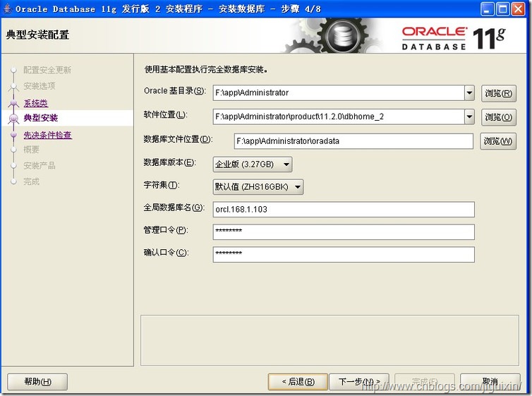This screenshot has width=532, height=396.
Task: Click the empty message area panel
Action: click(330, 340)
